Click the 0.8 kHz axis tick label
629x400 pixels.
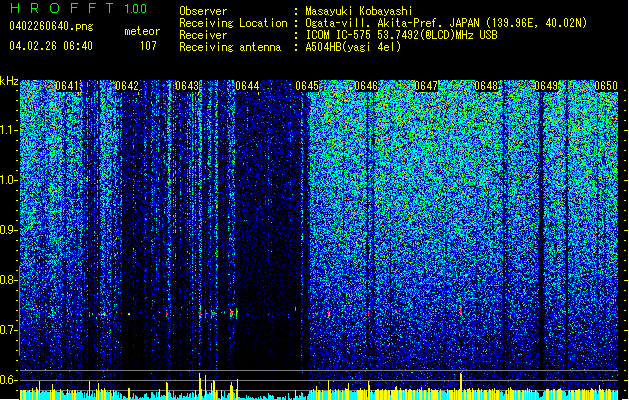pos(9,280)
